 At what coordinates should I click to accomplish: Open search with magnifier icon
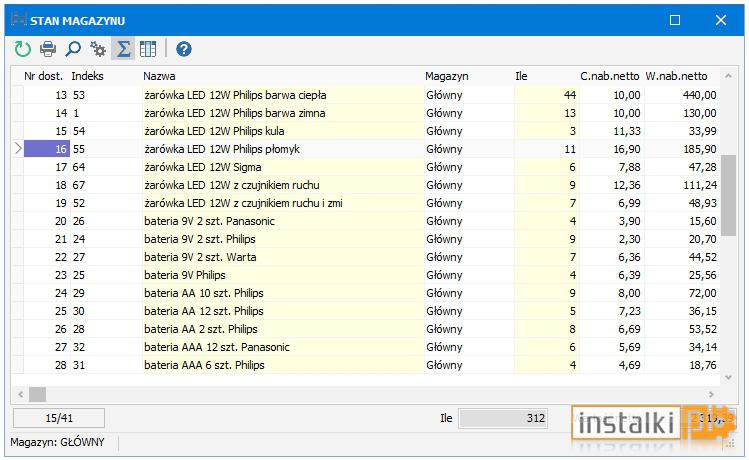73,49
